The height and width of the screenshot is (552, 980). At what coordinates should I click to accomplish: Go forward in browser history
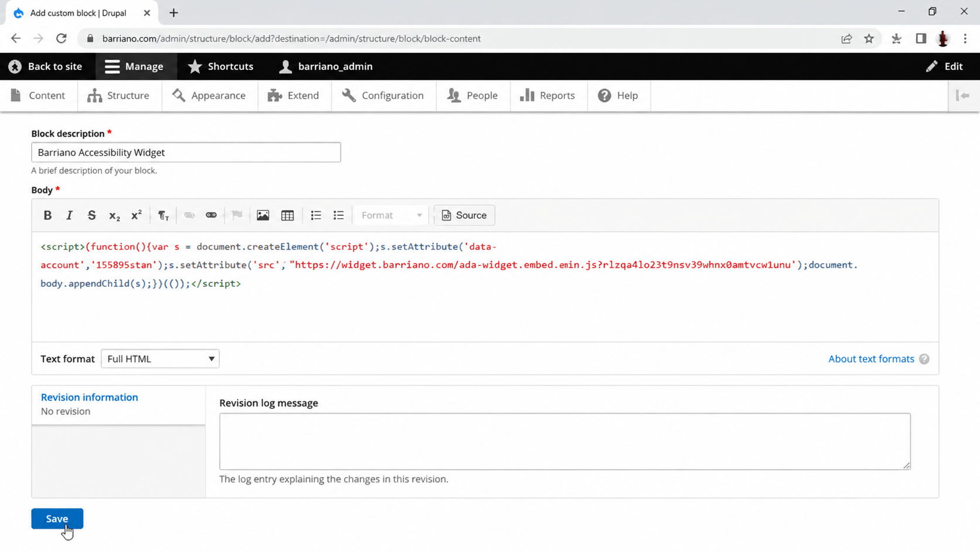click(38, 39)
